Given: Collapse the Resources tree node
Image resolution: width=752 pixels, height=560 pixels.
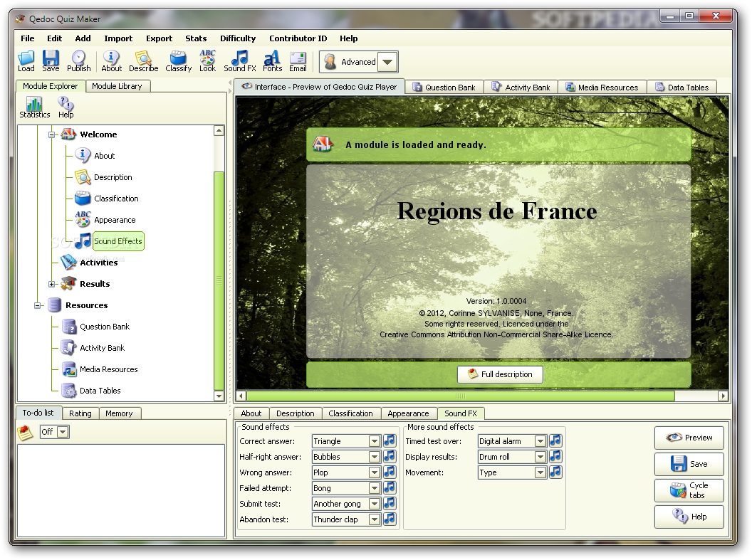Looking at the screenshot, I should tap(38, 305).
